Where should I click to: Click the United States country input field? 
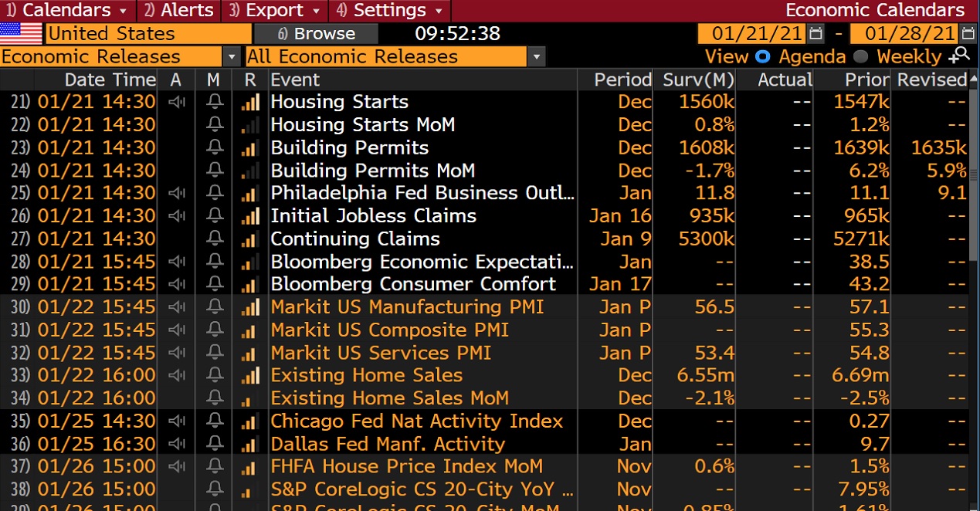tap(148, 34)
